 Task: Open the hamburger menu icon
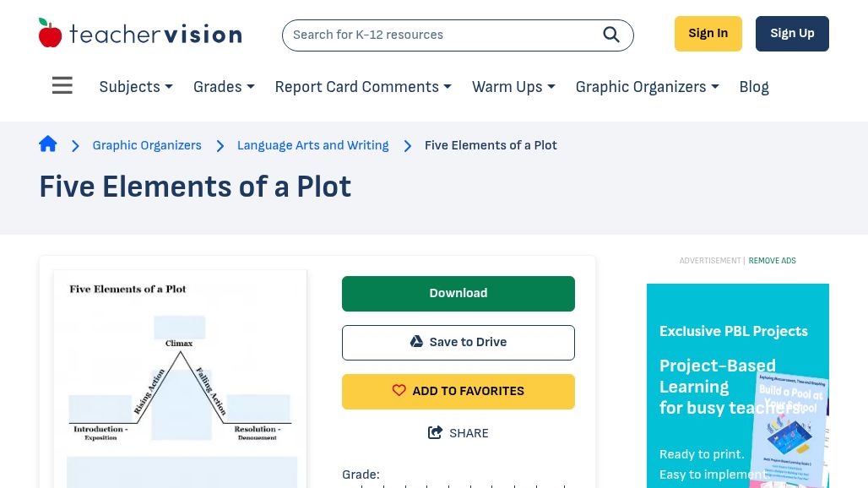pos(62,86)
